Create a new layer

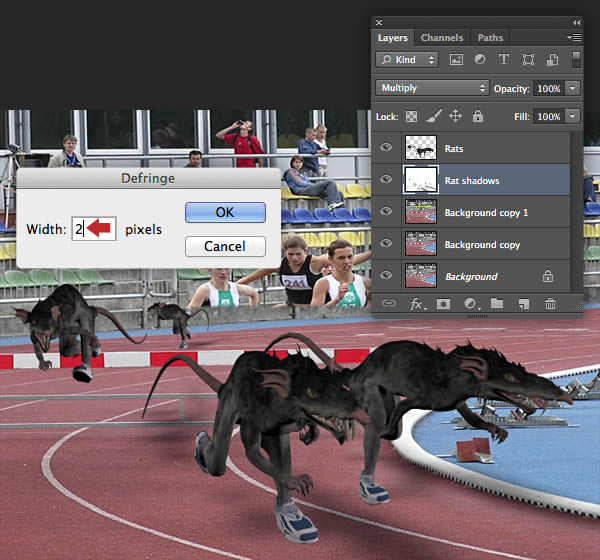tap(523, 304)
